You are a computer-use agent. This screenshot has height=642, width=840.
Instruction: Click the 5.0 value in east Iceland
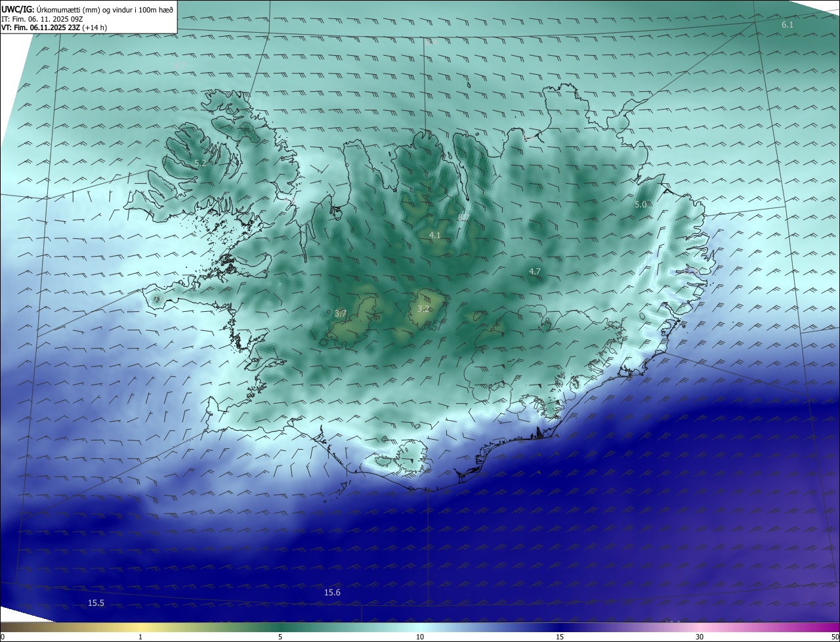[x=640, y=205]
